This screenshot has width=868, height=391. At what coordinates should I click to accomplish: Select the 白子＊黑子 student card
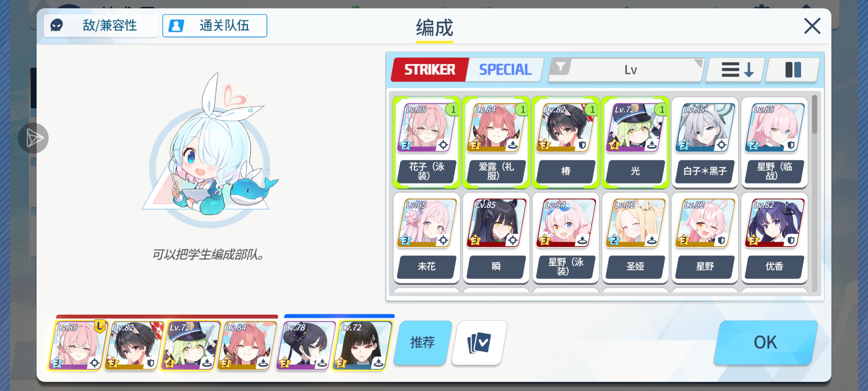click(704, 142)
